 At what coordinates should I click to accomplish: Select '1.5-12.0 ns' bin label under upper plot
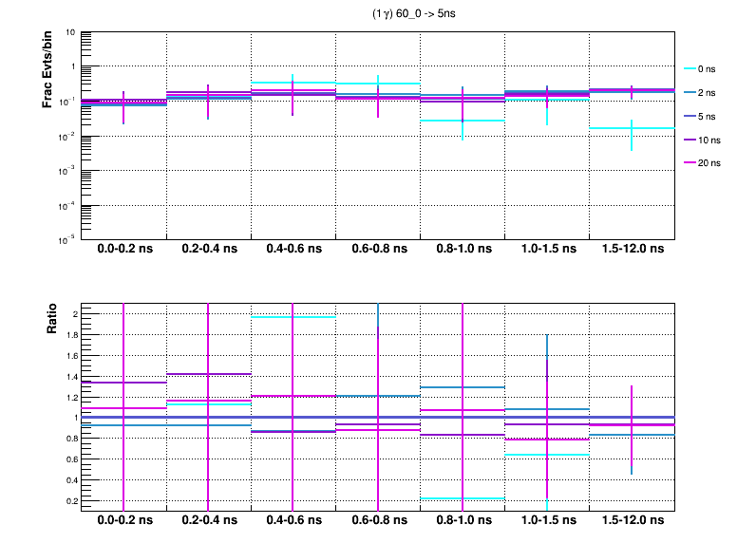click(633, 250)
